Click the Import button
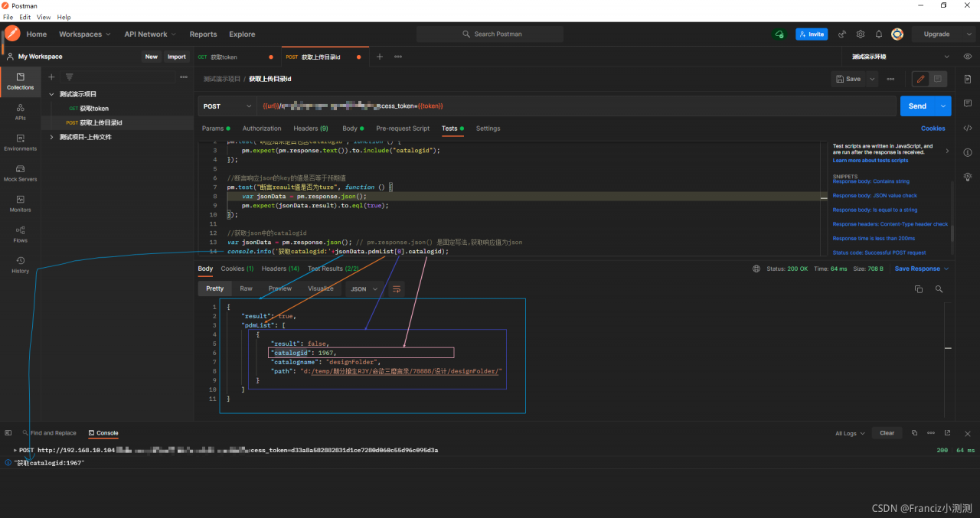 click(x=177, y=57)
